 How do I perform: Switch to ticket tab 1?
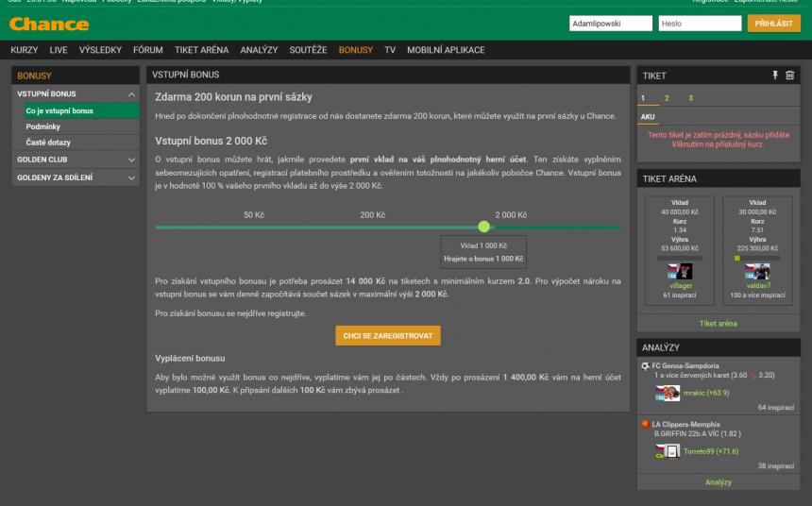643,98
